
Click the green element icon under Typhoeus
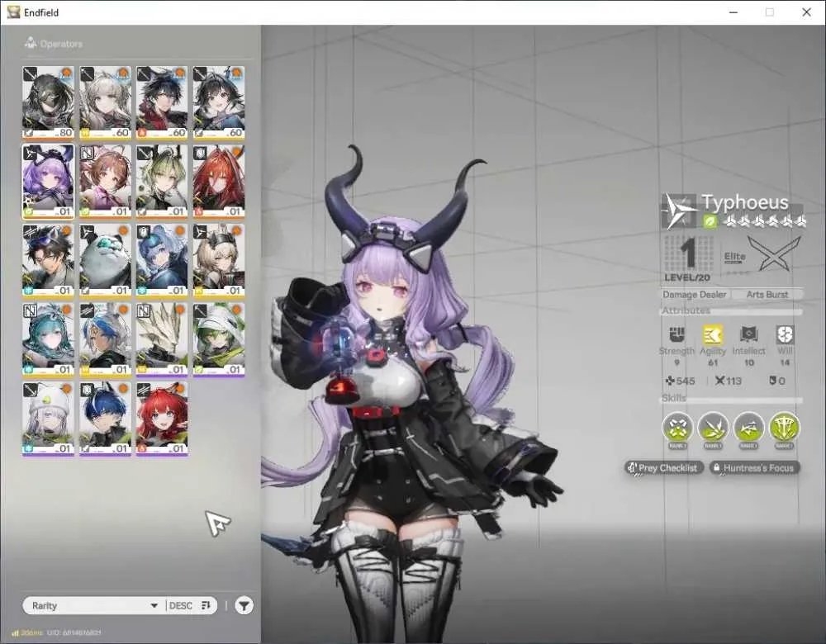pyautogui.click(x=710, y=222)
